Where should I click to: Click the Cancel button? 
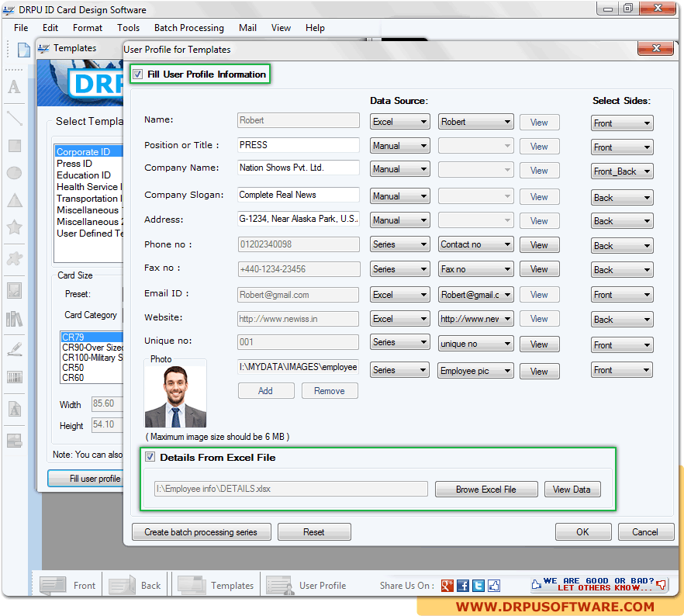(x=645, y=532)
